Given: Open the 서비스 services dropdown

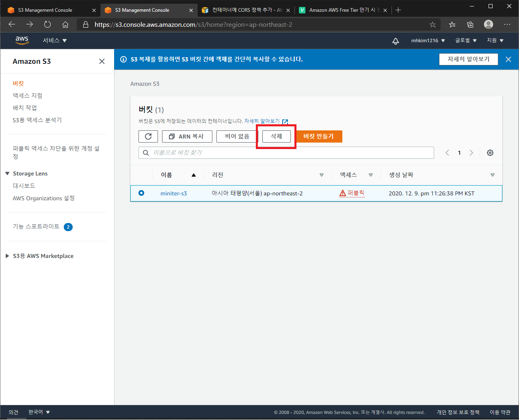Looking at the screenshot, I should 55,41.
